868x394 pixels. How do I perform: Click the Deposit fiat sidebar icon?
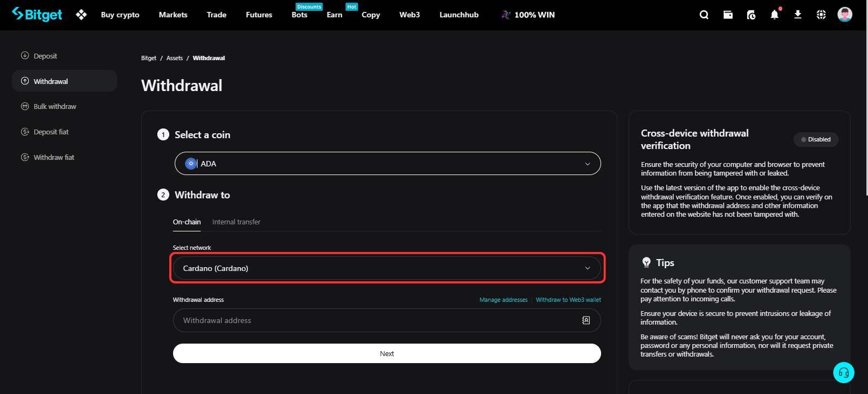pos(25,132)
